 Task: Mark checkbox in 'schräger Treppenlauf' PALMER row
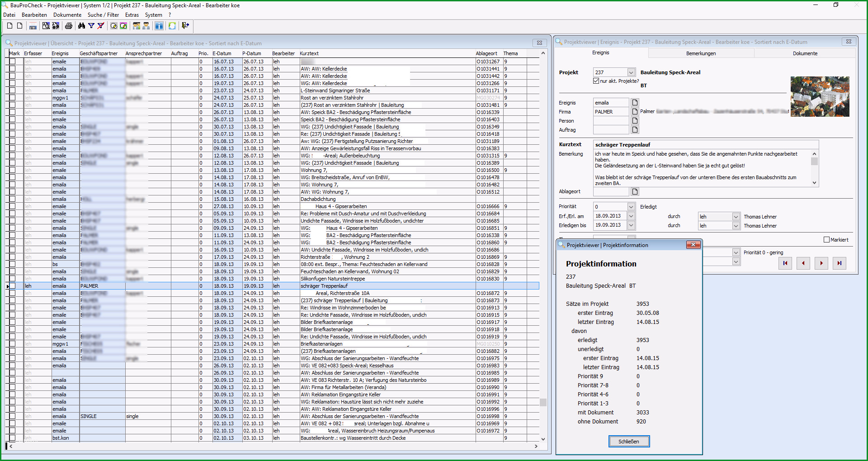[x=12, y=286]
